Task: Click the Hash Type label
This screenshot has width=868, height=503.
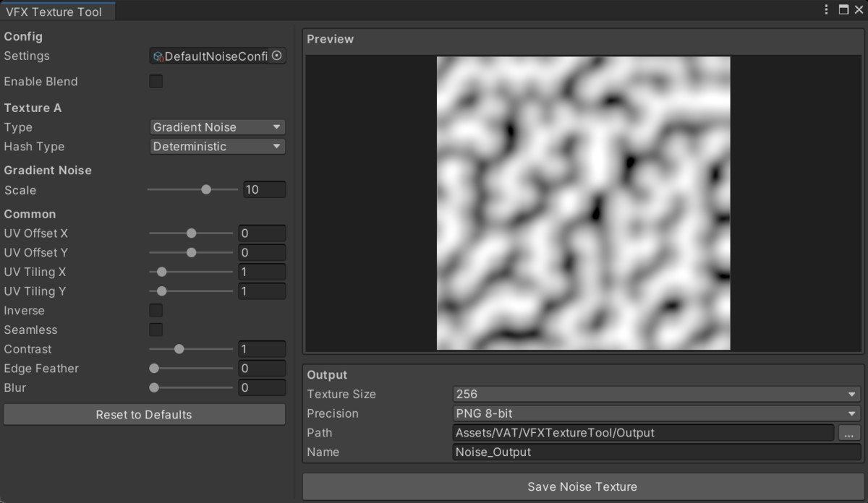Action: tap(34, 147)
